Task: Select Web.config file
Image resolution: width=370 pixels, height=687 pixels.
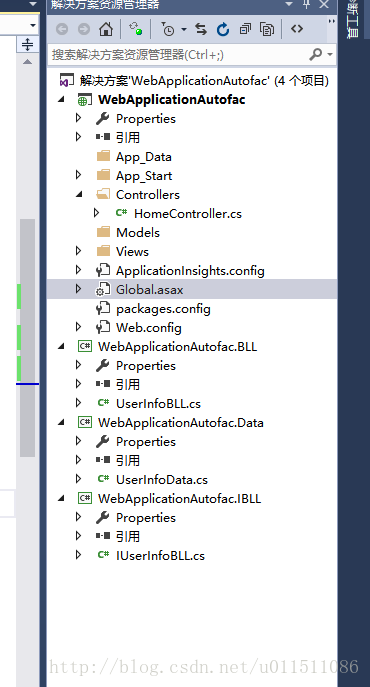Action: (x=149, y=328)
